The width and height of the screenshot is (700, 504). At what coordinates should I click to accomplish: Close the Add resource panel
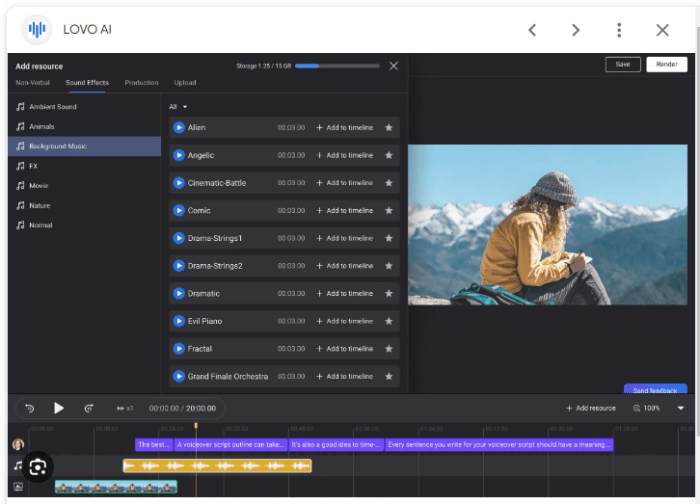tap(393, 66)
